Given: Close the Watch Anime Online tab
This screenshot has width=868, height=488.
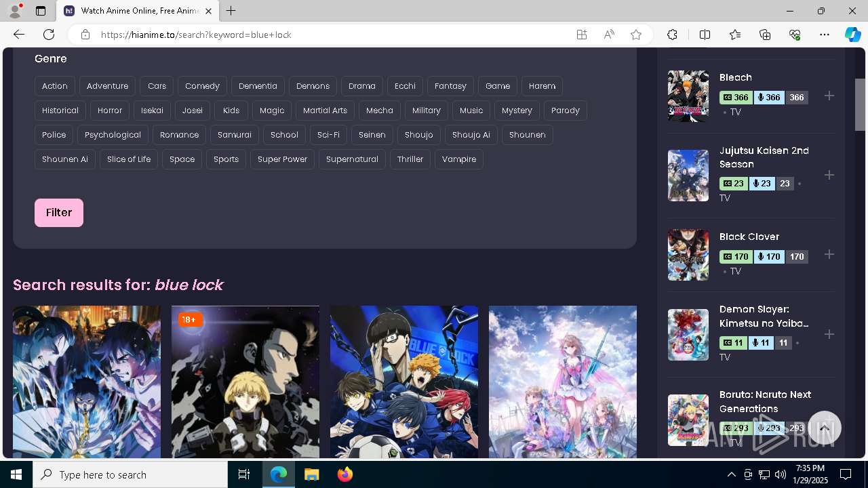Looking at the screenshot, I should pyautogui.click(x=208, y=11).
